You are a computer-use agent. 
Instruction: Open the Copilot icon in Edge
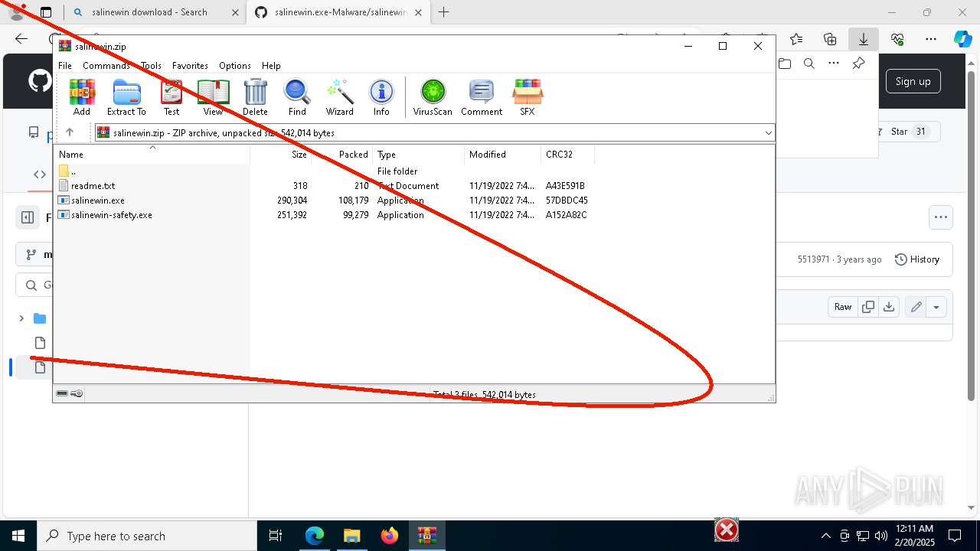(x=962, y=39)
